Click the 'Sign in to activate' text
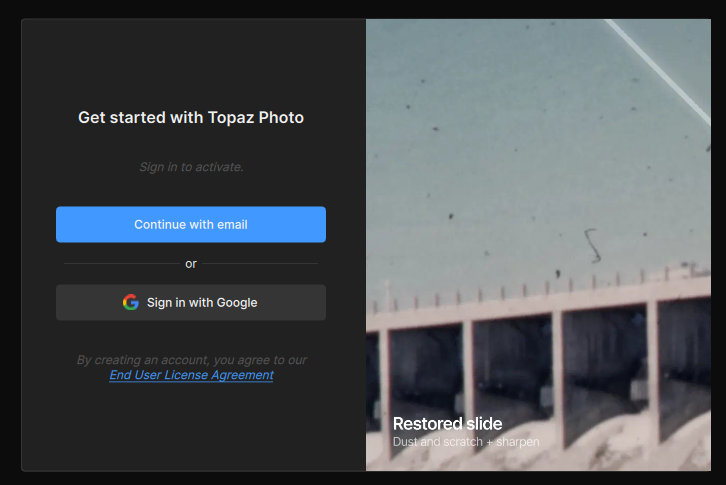Image resolution: width=726 pixels, height=485 pixels. 191,167
